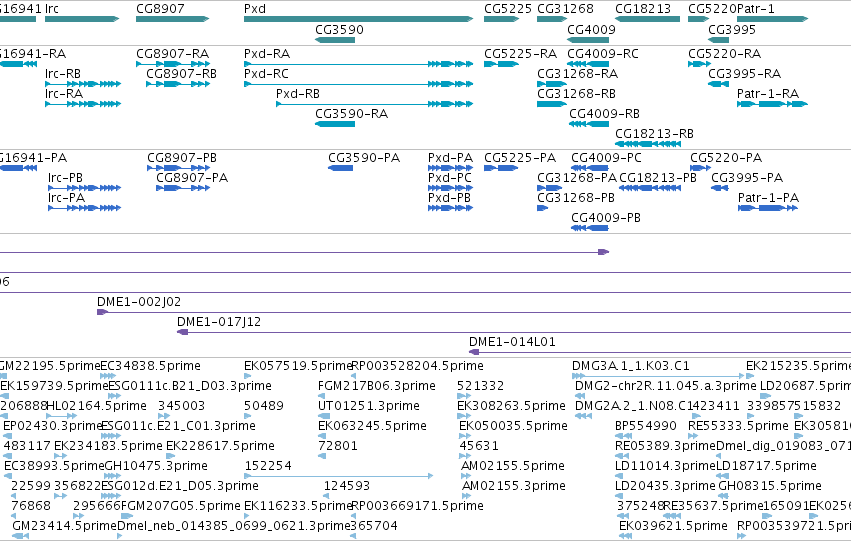This screenshot has width=851, height=541.
Task: Select the CG18213 gene label
Action: point(643,9)
